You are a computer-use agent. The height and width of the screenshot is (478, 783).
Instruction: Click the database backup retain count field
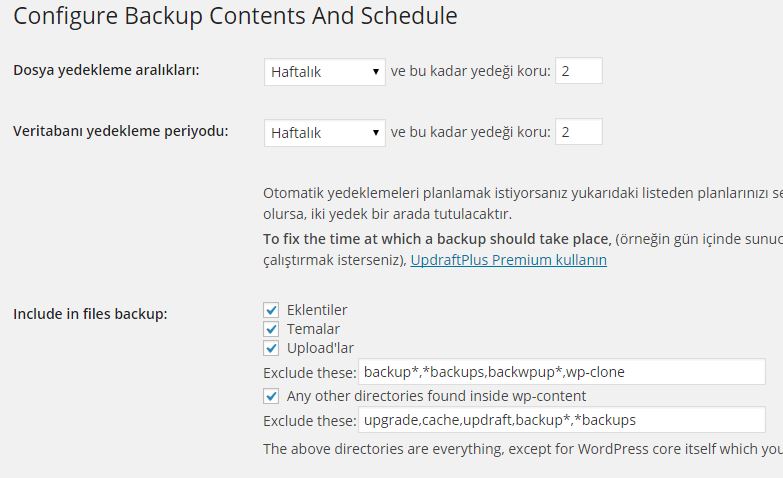579,132
